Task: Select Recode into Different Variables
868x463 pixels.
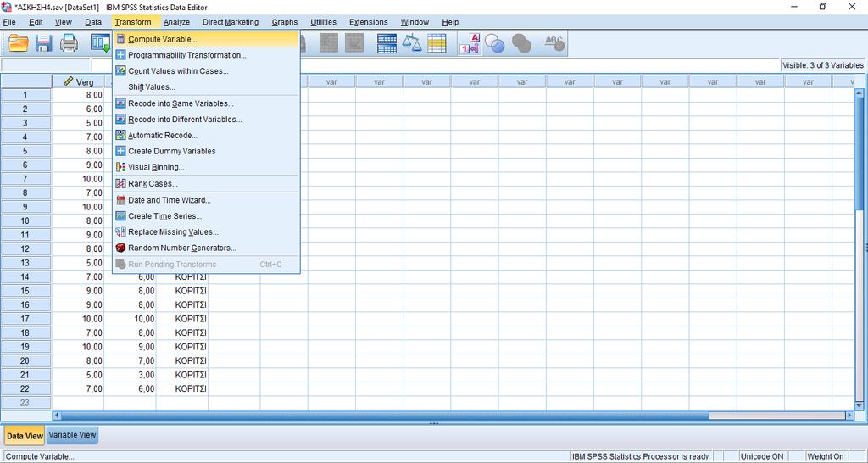Action: tap(207, 120)
